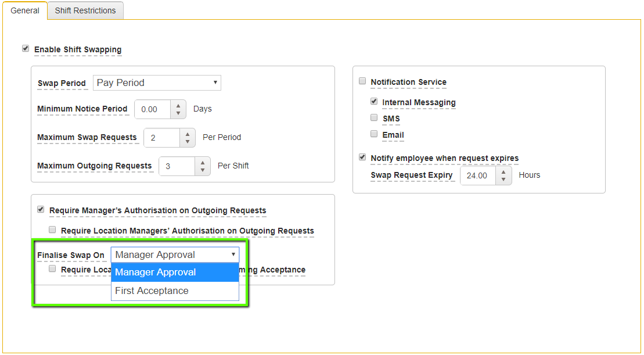Tick the Email notification checkbox
Screen dimensions: 644x355
tap(374, 134)
